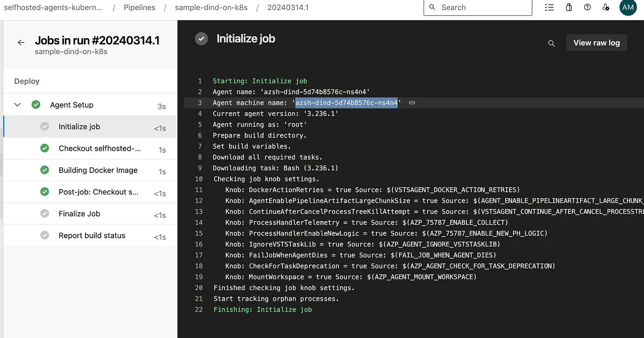Open the 20240314.1 breadcrumb link
The height and width of the screenshot is (338, 644).
click(x=288, y=7)
